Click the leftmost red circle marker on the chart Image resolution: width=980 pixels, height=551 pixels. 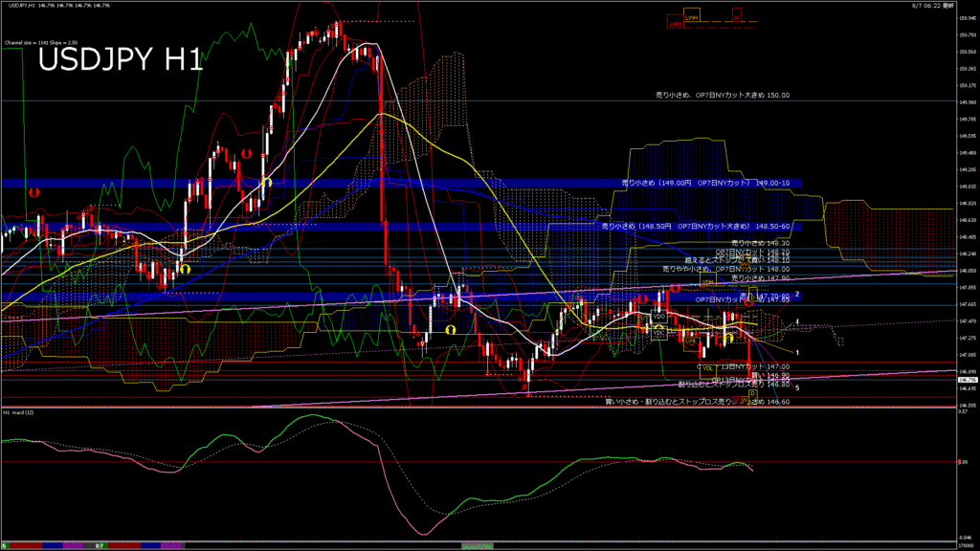pyautogui.click(x=33, y=192)
